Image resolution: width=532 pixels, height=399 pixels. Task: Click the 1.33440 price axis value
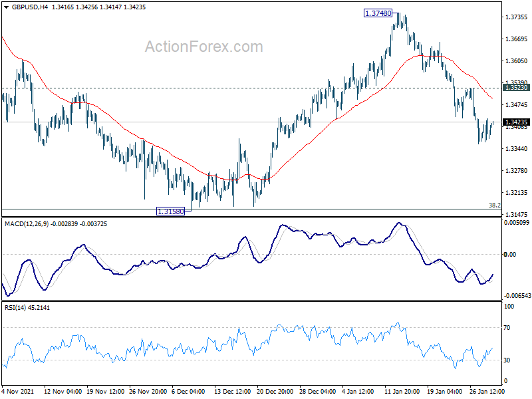[x=517, y=148]
